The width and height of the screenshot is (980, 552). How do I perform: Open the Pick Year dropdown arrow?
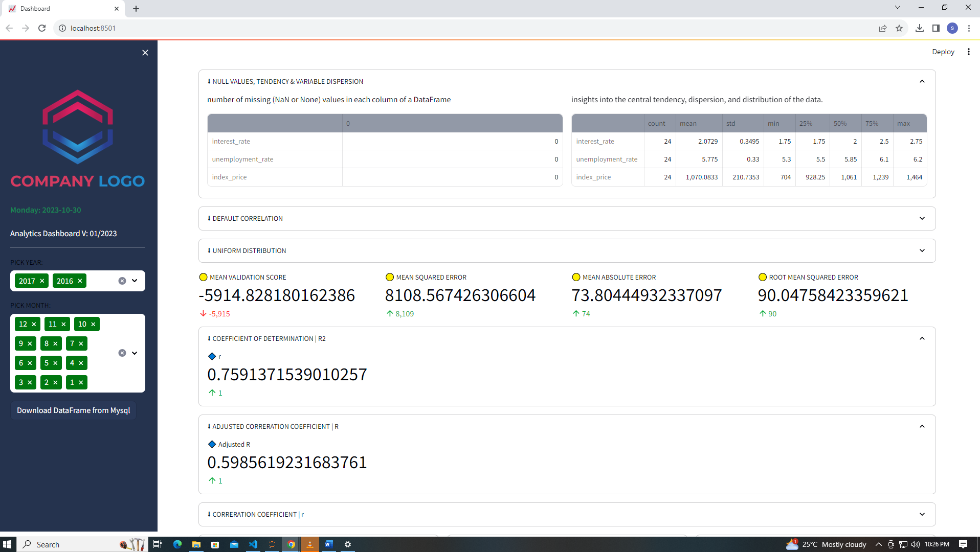[x=135, y=281]
